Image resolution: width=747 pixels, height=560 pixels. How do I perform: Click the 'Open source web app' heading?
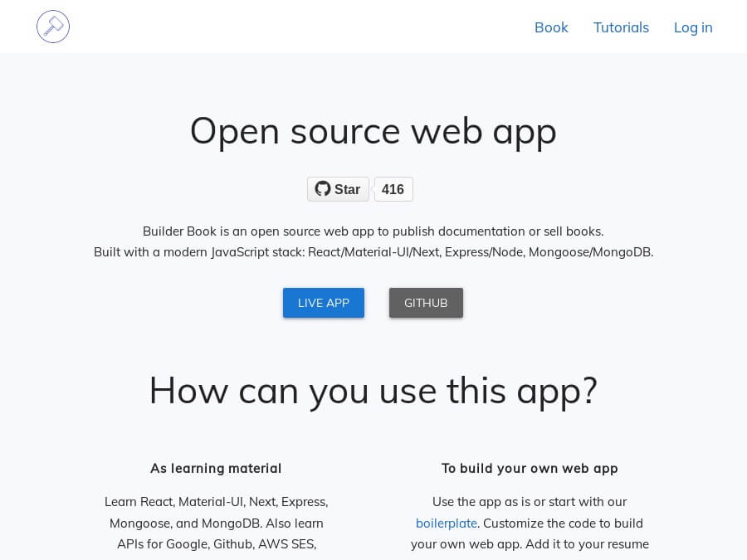coord(373,130)
